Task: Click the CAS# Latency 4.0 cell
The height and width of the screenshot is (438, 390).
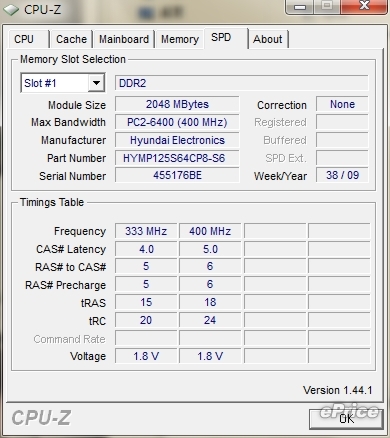Action: [x=146, y=249]
